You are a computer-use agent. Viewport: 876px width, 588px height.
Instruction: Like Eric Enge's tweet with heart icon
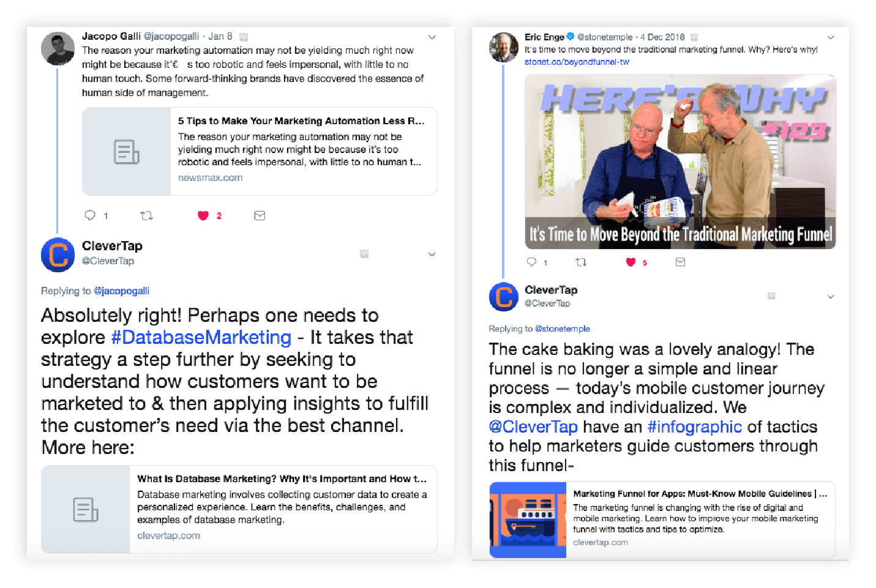631,262
